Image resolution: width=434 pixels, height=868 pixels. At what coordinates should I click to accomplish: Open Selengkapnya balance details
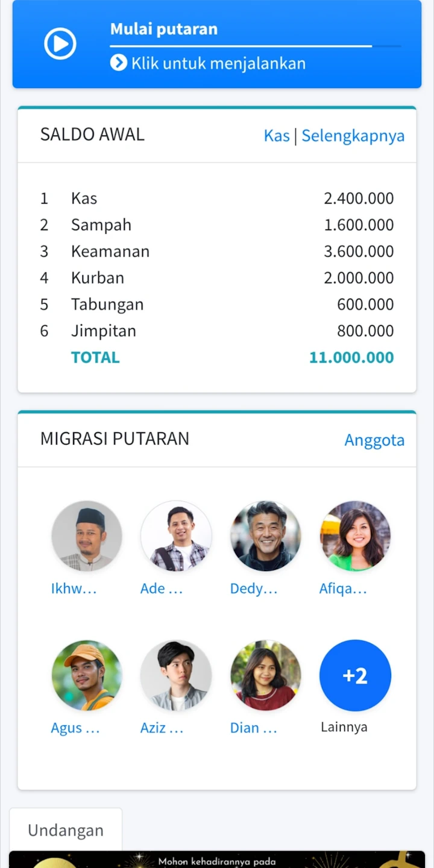[x=353, y=136]
